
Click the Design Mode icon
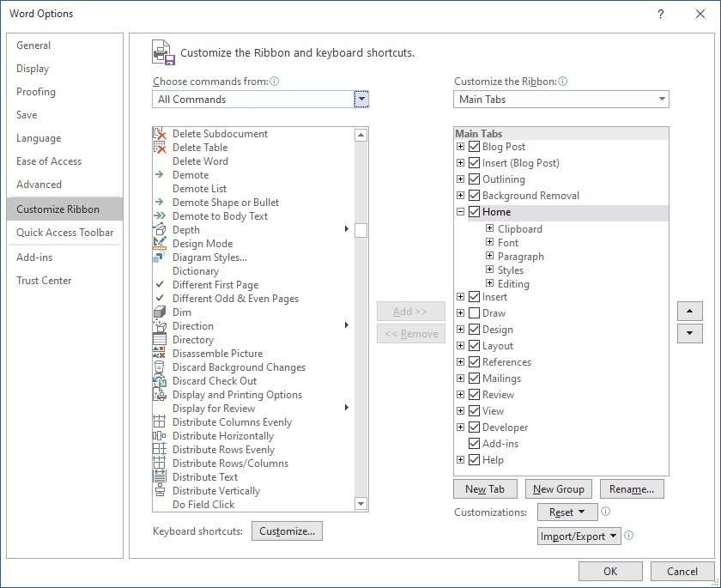click(159, 243)
